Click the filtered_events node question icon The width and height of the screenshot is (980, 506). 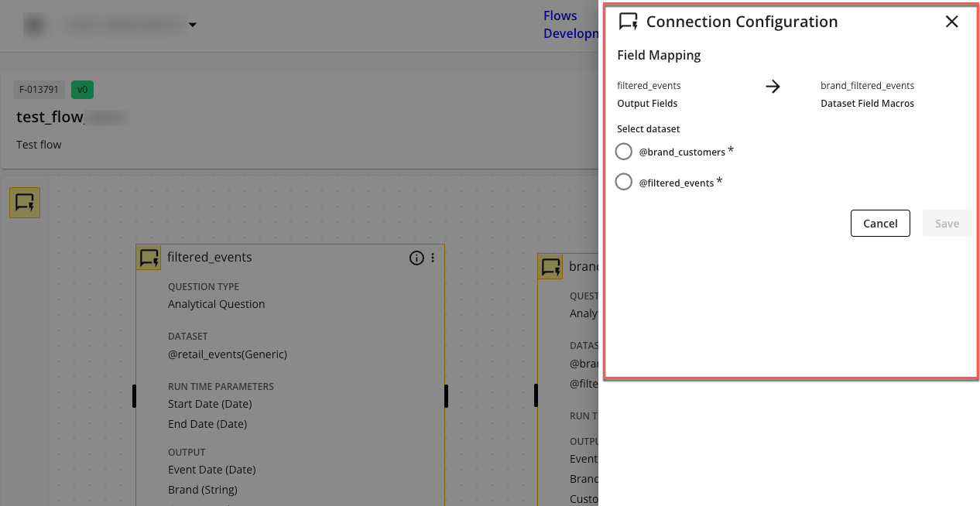tap(149, 258)
